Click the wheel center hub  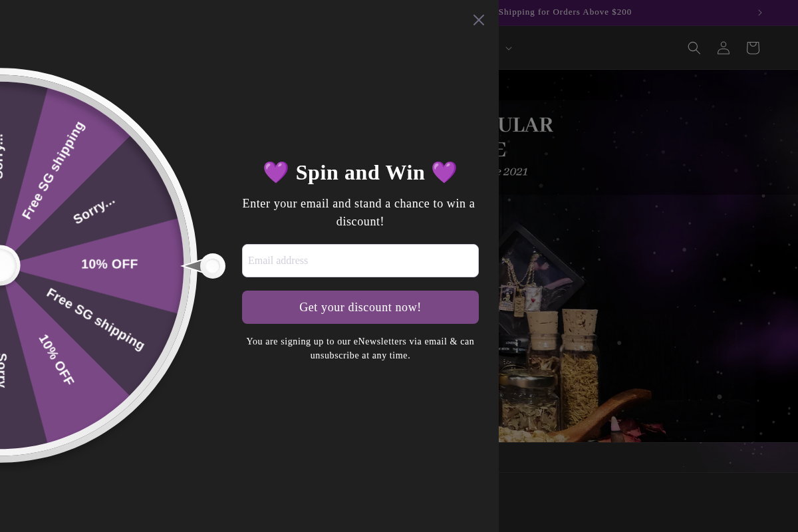[5, 266]
